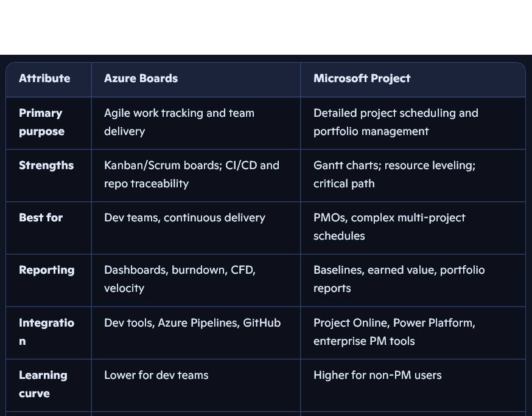Select the Project Online, Power Platform cell
The image size is (532, 416).
(x=394, y=331)
